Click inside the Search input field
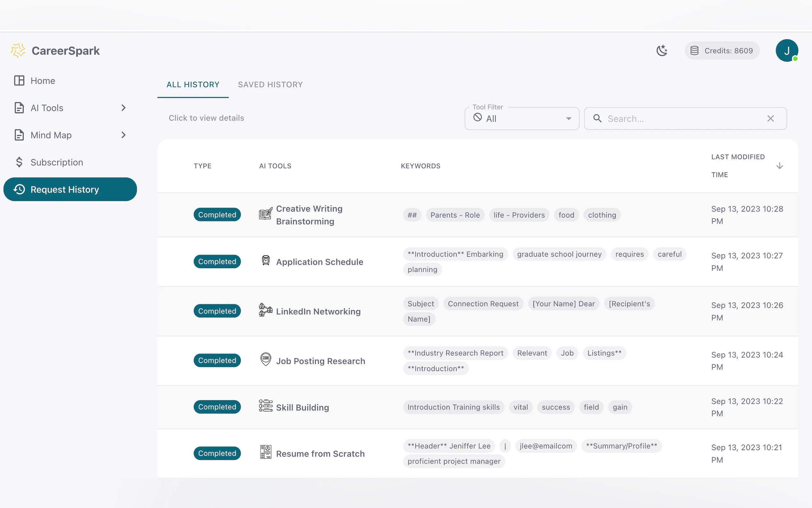This screenshot has height=508, width=812. [682, 119]
